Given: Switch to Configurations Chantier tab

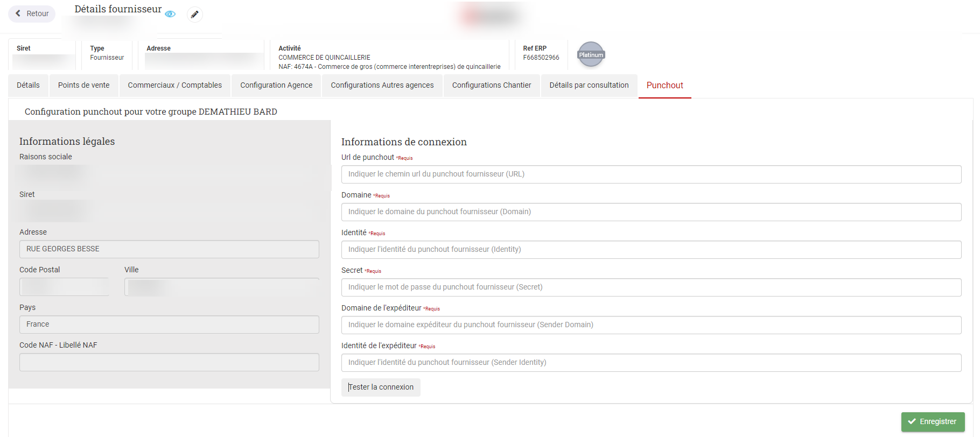Looking at the screenshot, I should tap(491, 85).
